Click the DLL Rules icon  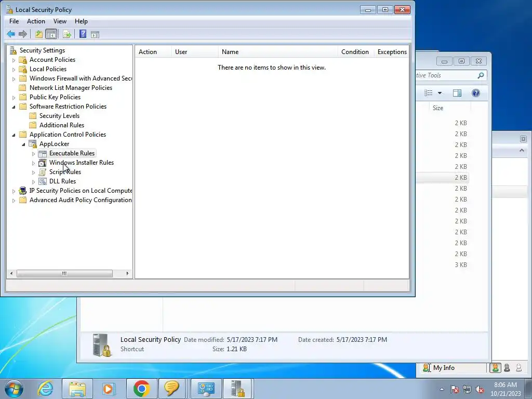pos(43,181)
